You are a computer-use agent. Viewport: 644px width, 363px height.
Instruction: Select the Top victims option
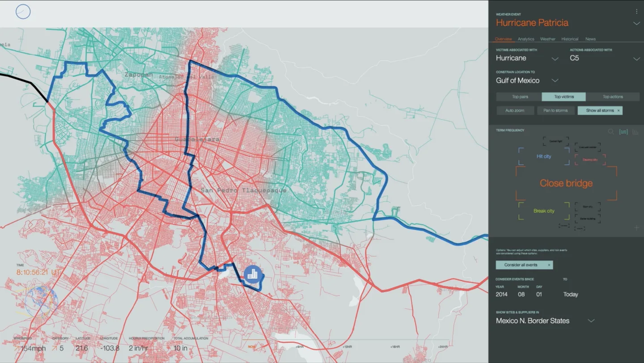563,97
